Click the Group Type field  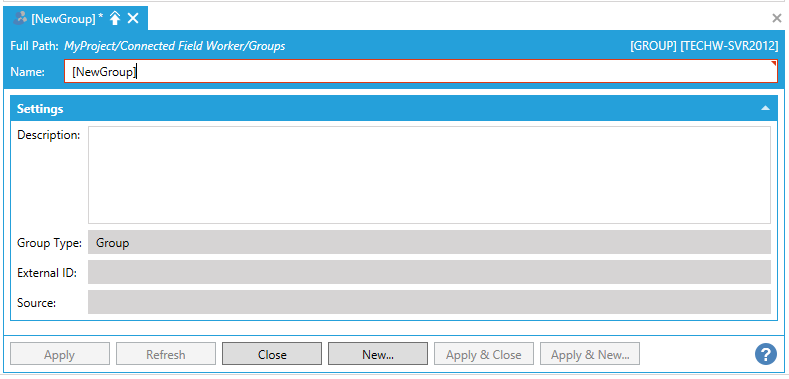point(429,243)
